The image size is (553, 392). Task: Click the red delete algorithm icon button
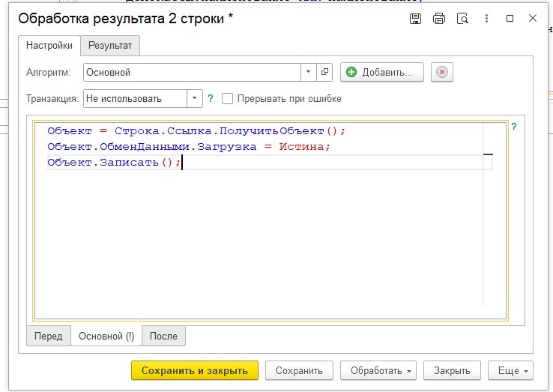point(442,73)
